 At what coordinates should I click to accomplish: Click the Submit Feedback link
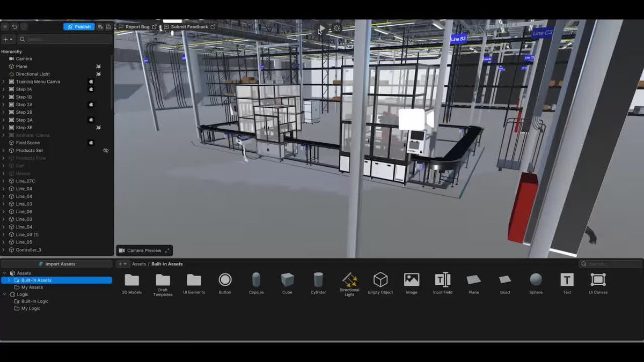(187, 26)
